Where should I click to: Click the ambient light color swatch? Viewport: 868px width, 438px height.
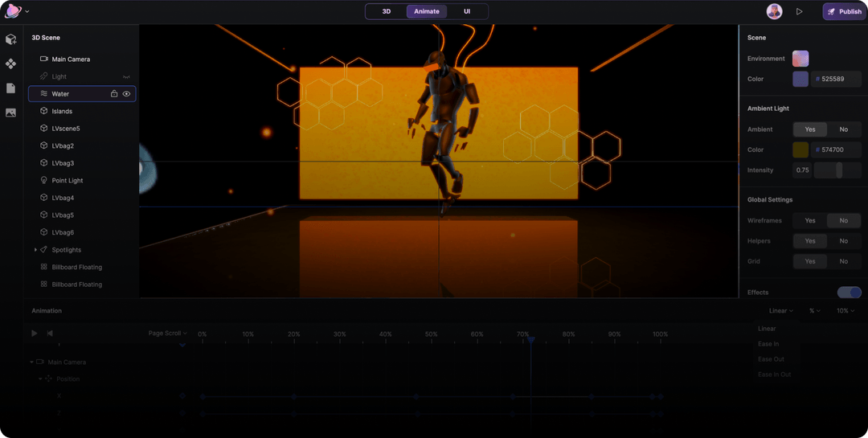coord(800,149)
